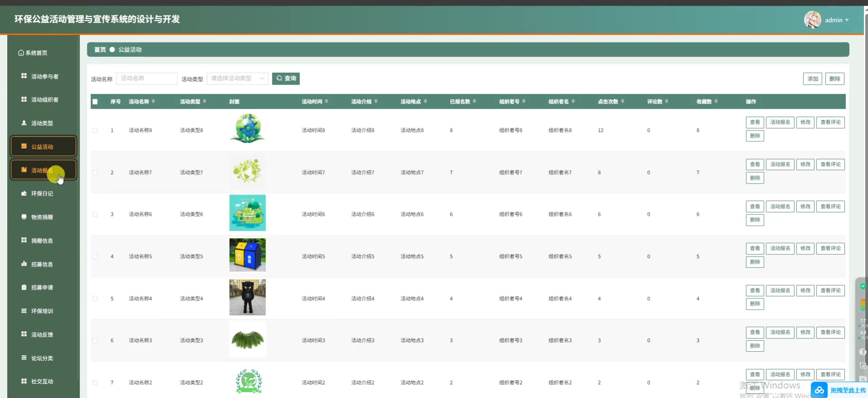Click the grid icon beside 活动参与者

(24, 76)
